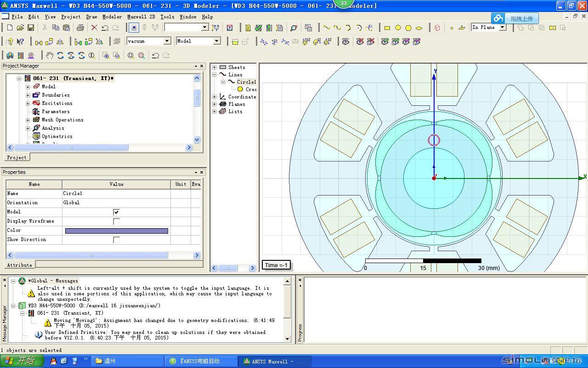Screen dimensions: 588x368
Task: Delete the selected object (red X)
Action: [x=94, y=28]
